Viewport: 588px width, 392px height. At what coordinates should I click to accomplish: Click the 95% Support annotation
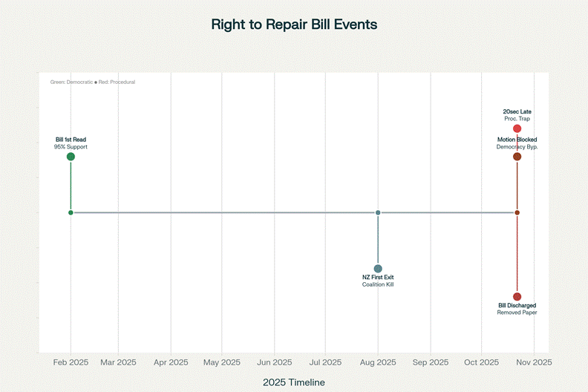(71, 147)
